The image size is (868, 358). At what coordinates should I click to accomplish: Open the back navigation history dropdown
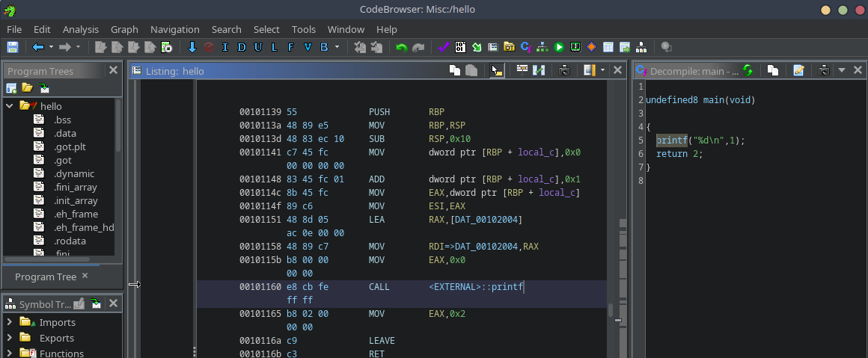(x=51, y=48)
